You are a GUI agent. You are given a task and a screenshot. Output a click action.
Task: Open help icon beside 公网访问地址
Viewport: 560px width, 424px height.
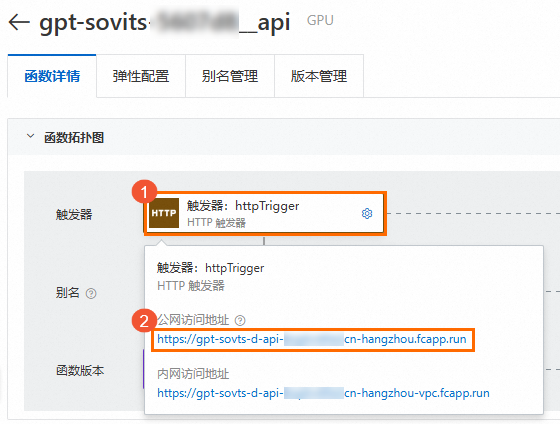pos(240,320)
